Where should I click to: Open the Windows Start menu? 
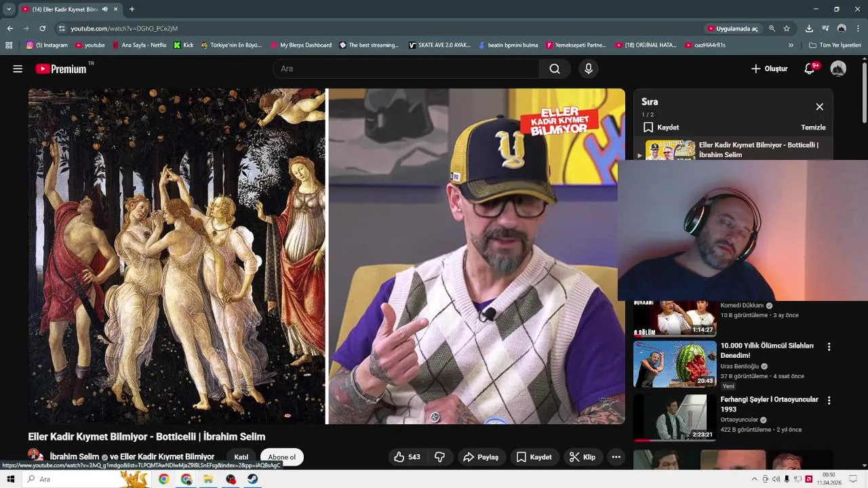10,479
